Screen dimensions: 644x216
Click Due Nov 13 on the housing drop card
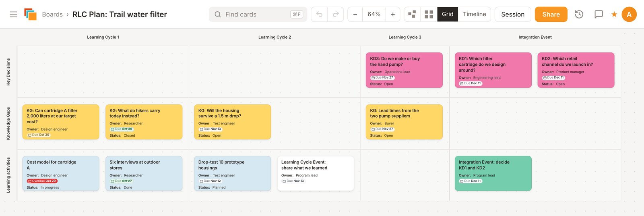point(211,129)
